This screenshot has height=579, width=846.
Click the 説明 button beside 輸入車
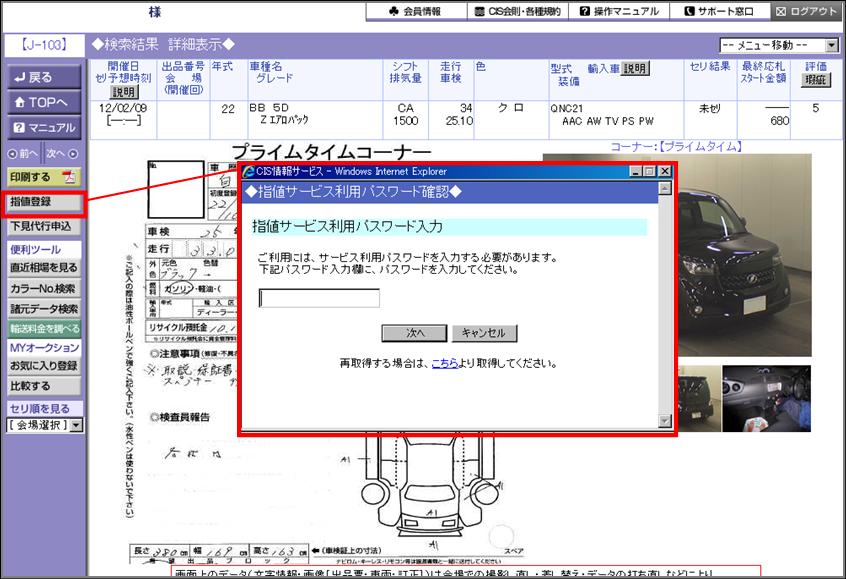coord(635,69)
